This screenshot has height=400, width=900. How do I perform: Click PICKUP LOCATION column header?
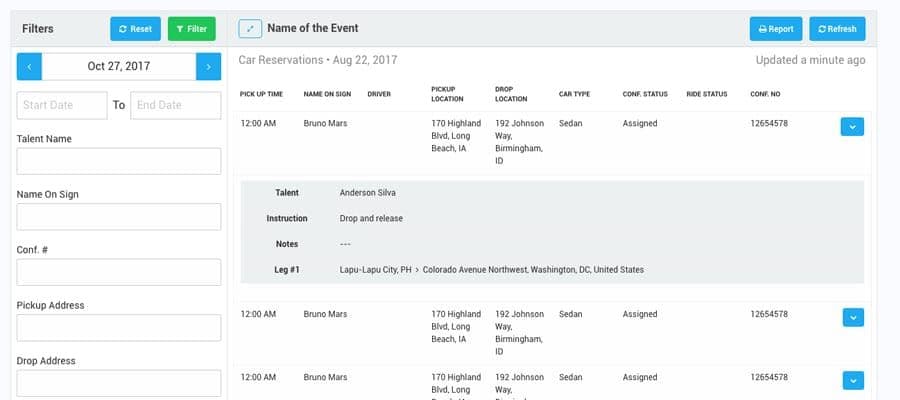tap(447, 94)
